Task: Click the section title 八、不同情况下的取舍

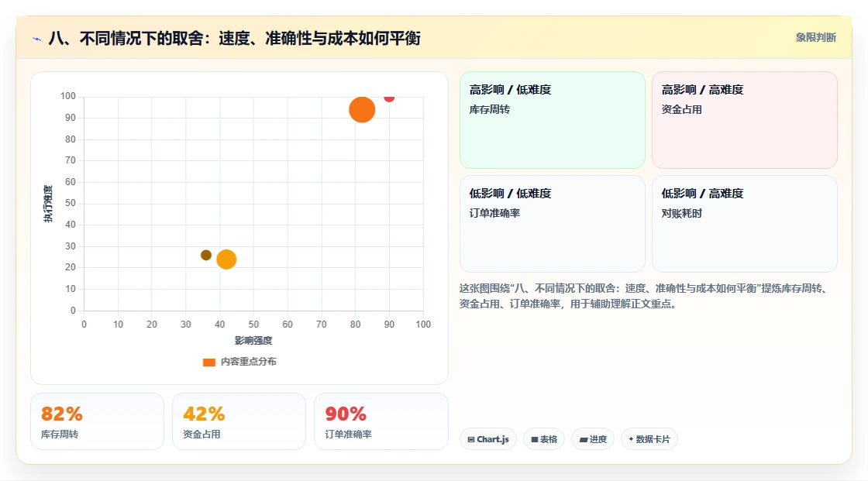Action: point(234,38)
